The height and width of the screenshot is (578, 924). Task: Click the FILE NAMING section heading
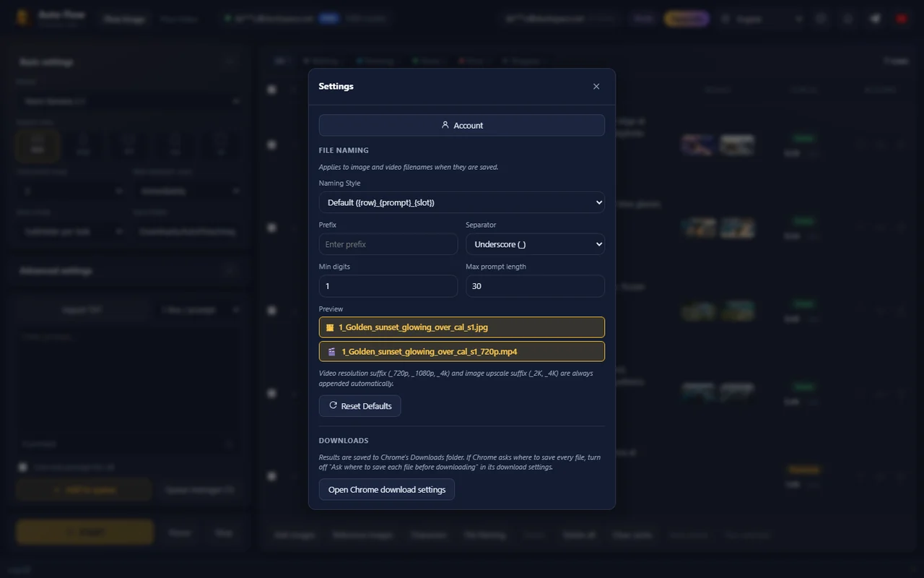344,150
